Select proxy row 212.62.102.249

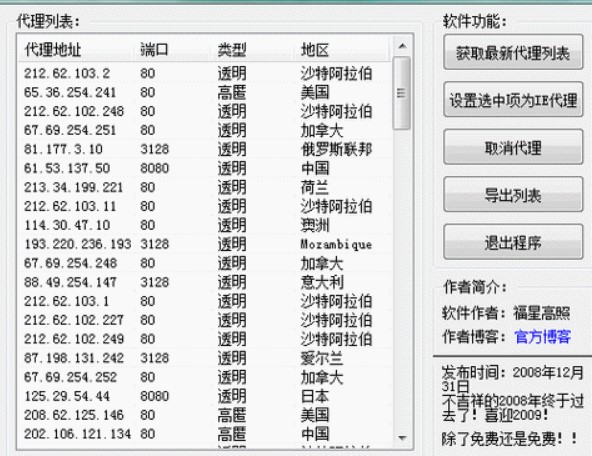[205, 339]
